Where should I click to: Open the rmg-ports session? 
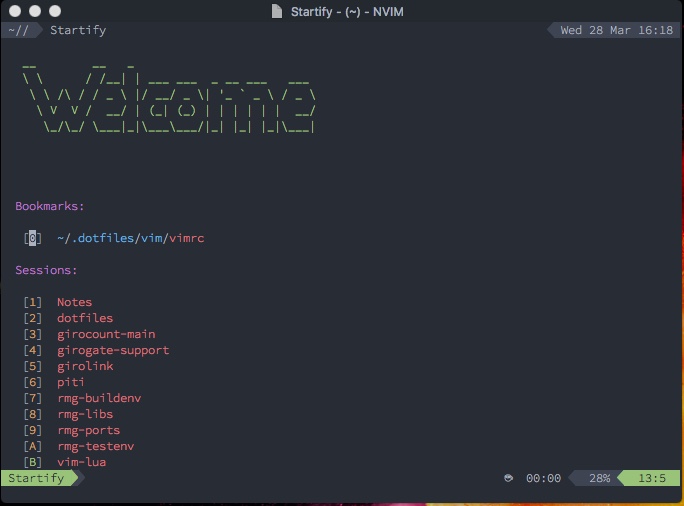click(89, 431)
